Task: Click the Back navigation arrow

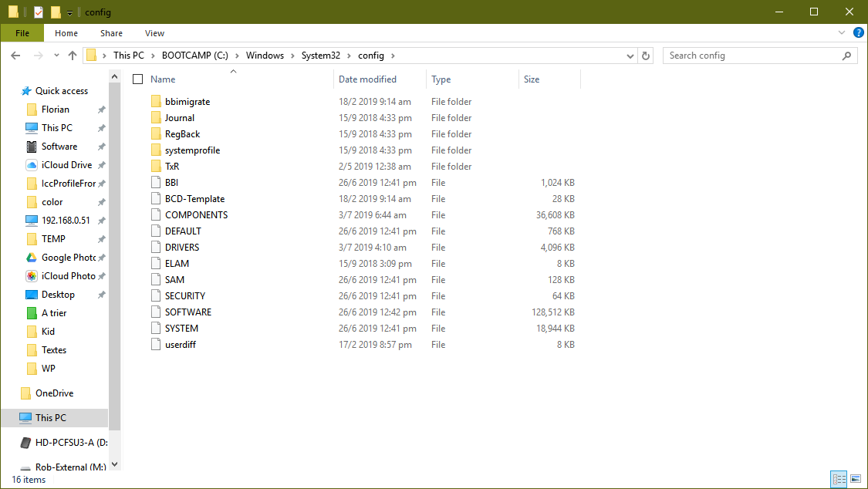Action: point(15,56)
